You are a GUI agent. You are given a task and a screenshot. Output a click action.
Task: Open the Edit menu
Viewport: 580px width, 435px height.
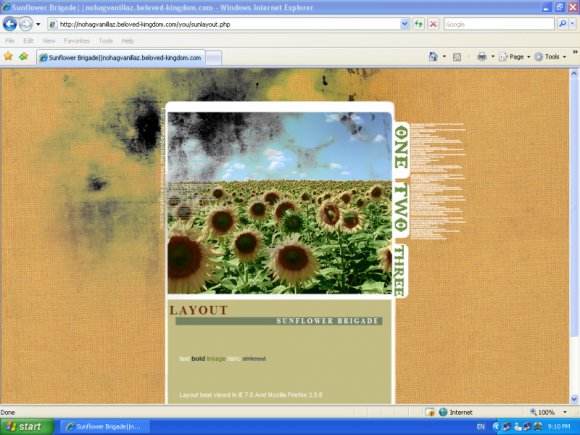point(28,41)
